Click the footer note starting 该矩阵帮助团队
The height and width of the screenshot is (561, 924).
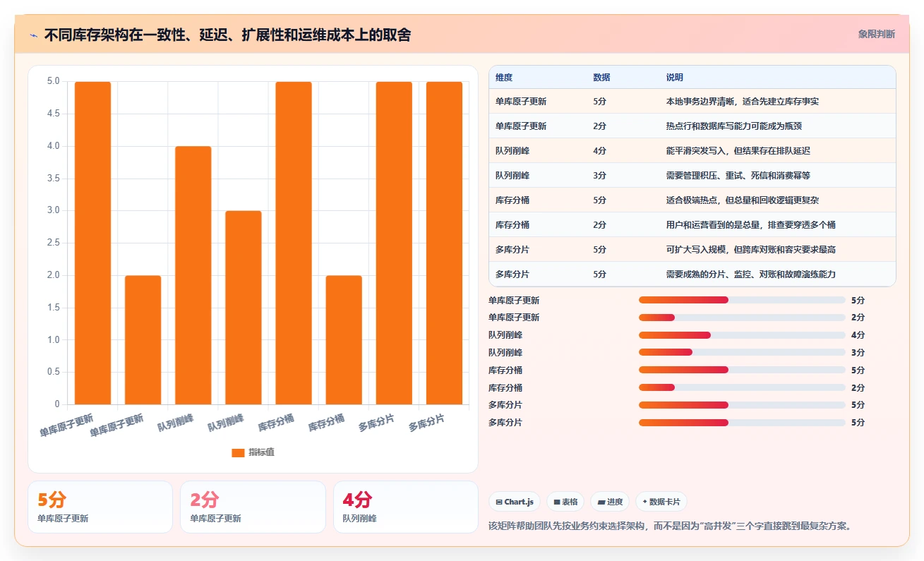(x=671, y=526)
